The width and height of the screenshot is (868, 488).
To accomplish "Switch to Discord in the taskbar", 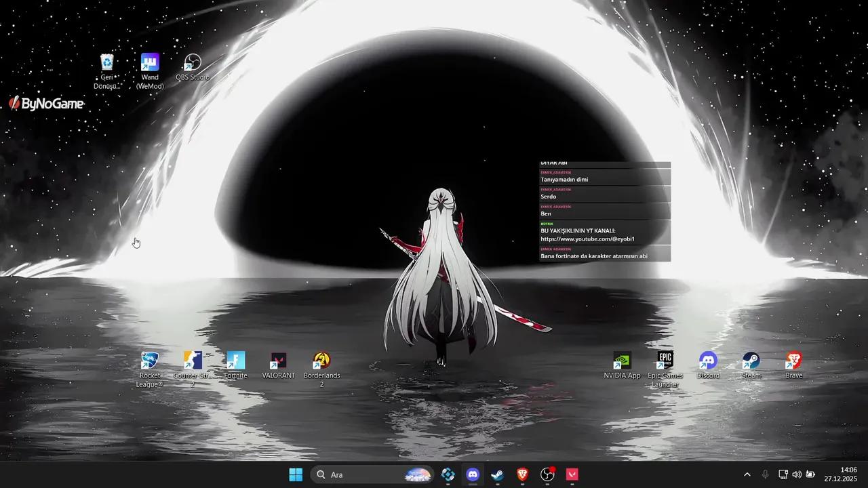I will click(x=473, y=474).
